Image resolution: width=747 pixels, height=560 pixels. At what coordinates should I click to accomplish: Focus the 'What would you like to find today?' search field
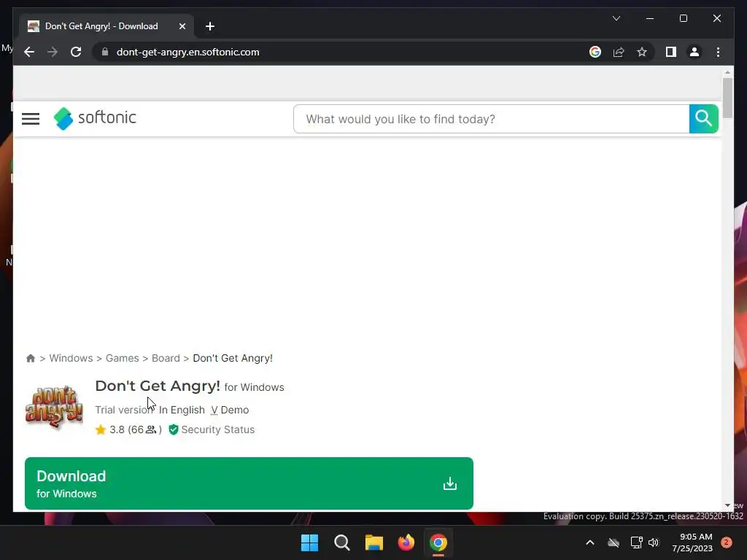pos(491,119)
